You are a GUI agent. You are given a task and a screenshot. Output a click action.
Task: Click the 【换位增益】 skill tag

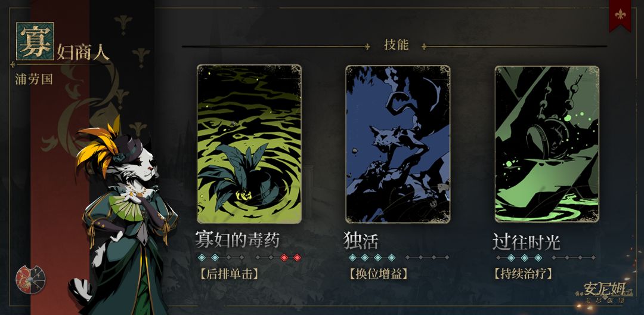tap(378, 274)
